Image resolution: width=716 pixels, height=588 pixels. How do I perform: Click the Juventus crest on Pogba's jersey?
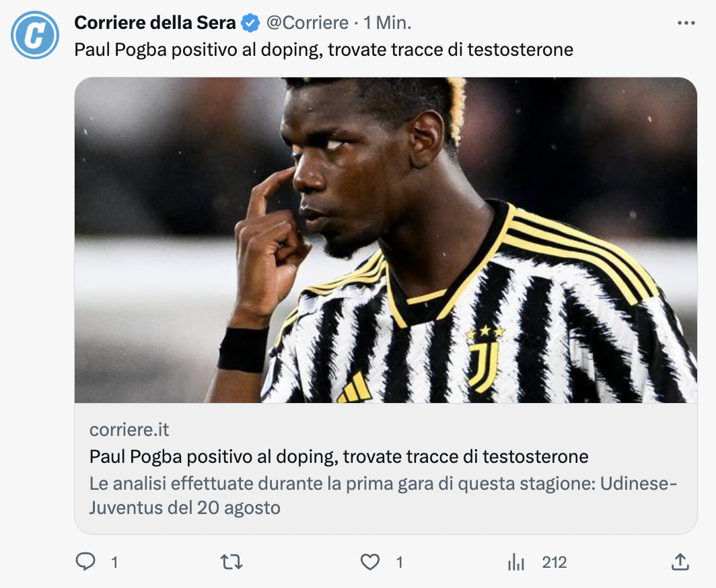click(485, 363)
